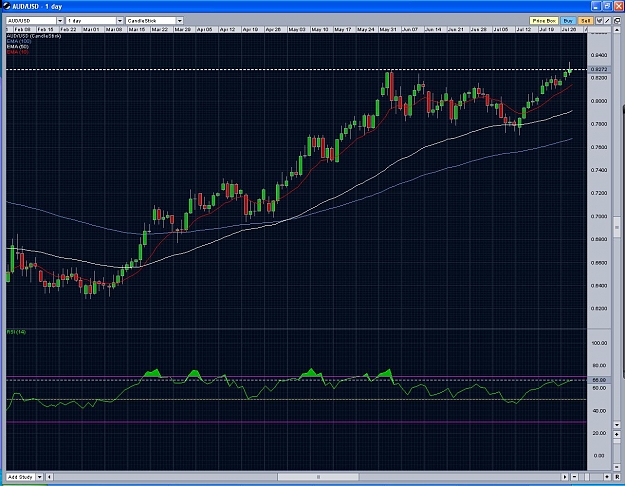Click the Mar 15 date label
The height and width of the screenshot is (486, 625).
137,30
